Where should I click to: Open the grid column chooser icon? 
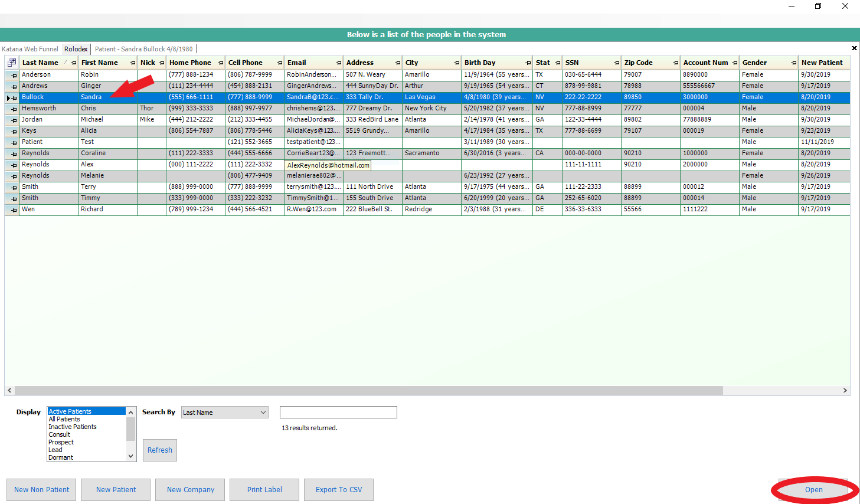pos(12,63)
